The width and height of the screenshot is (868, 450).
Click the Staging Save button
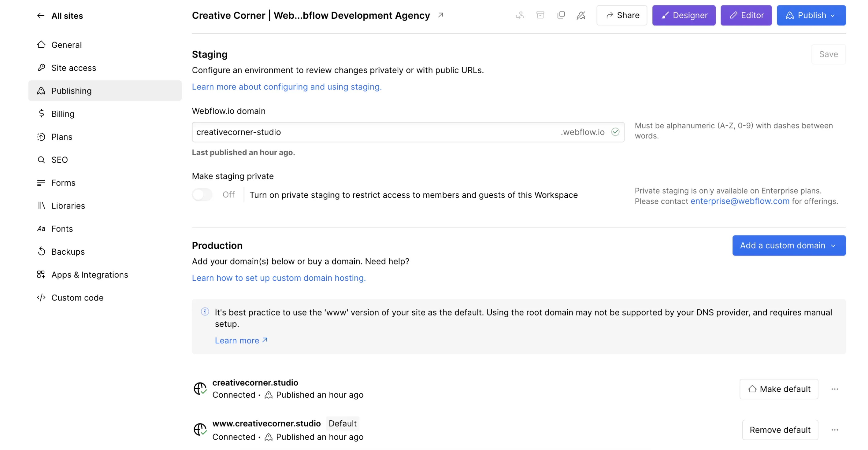coord(828,54)
